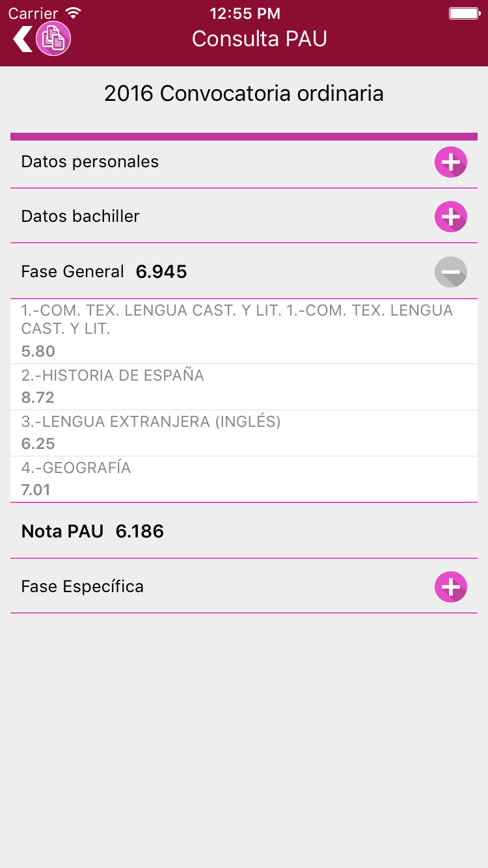Tap the 2016 Convocatoria ordinaria heading
Image resolution: width=488 pixels, height=868 pixels.
244,94
